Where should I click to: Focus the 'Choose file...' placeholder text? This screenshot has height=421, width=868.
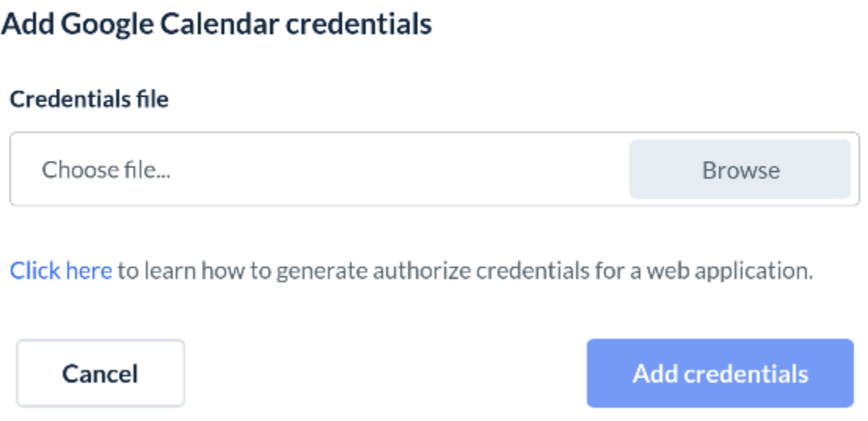click(106, 170)
